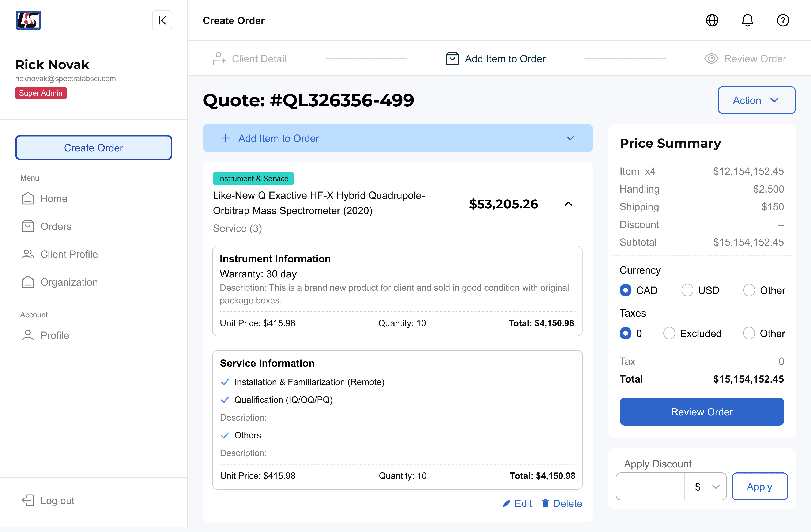Click the trash Delete icon
Screen dimensions: 811x532
point(545,503)
